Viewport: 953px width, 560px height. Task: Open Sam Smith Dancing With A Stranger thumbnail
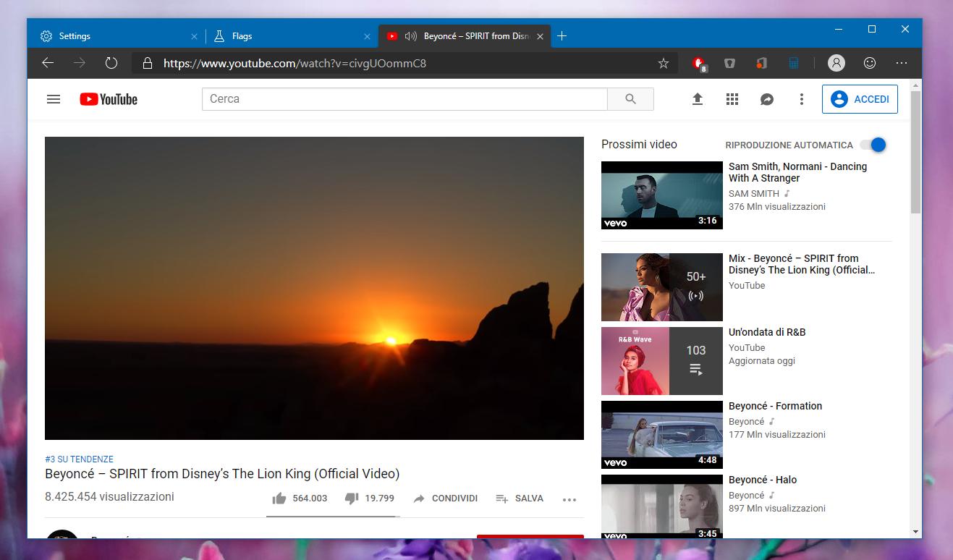[x=662, y=195]
